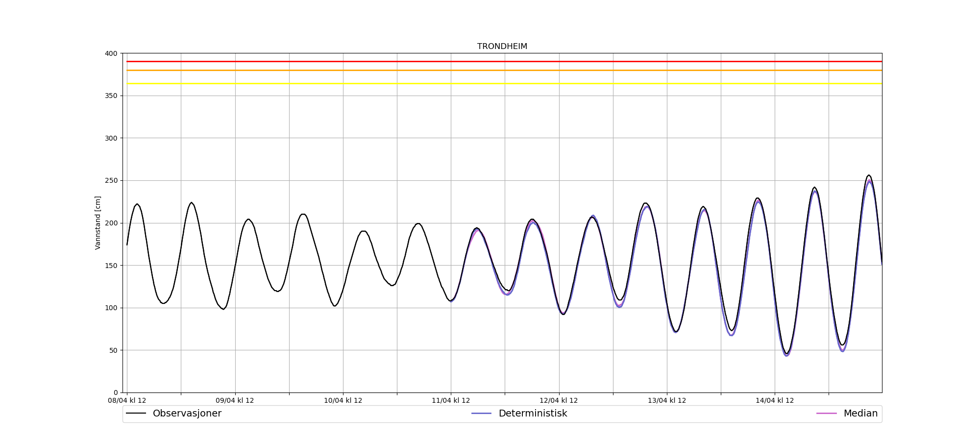Click the blue Deterministisk legend line swatch
Screen dimensions: 980x441
tap(481, 414)
